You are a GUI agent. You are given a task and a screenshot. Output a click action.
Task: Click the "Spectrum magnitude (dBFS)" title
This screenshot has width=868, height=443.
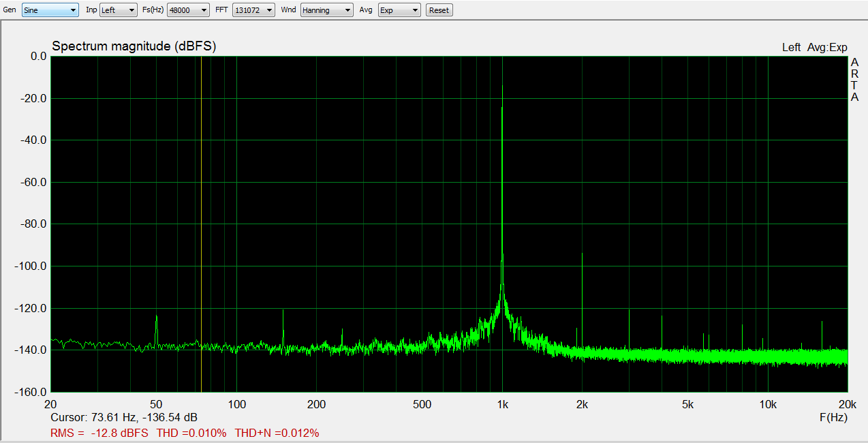tap(134, 46)
